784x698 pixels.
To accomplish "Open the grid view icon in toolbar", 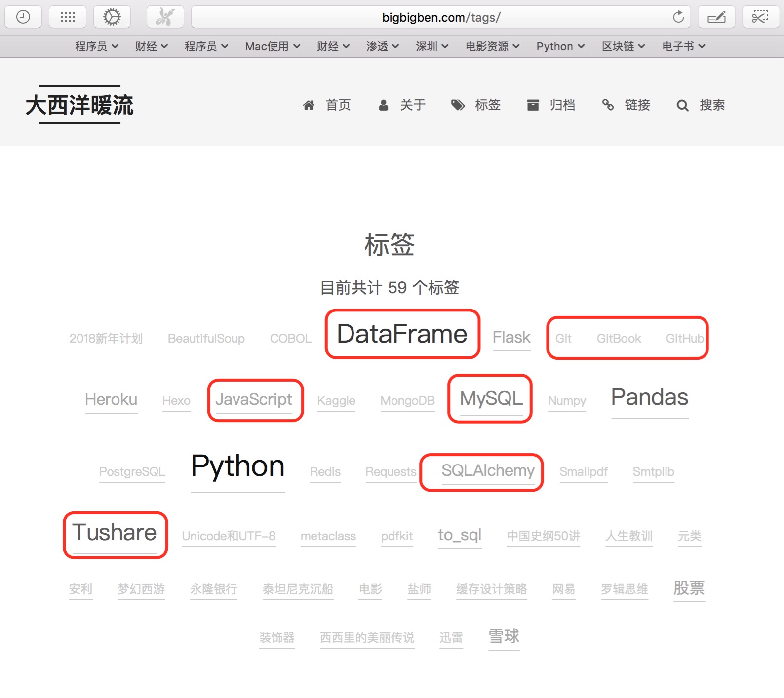I will pyautogui.click(x=68, y=17).
